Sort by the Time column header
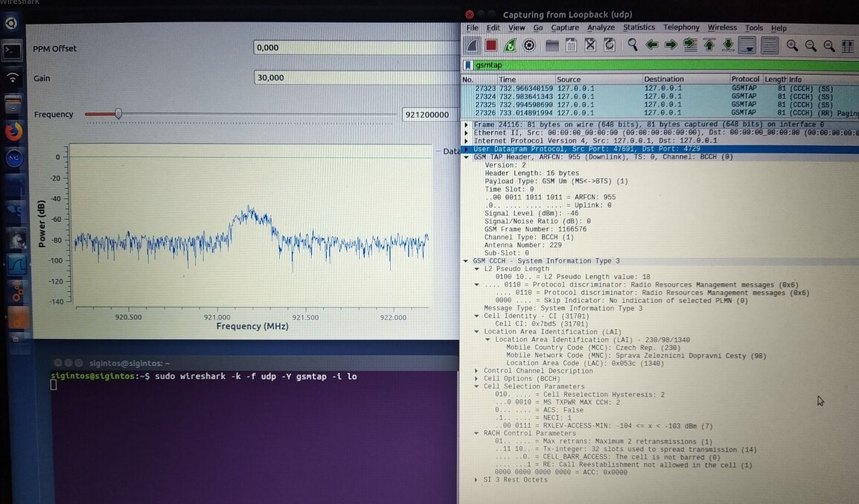Viewport: 859px width, 504px height. 526,80
